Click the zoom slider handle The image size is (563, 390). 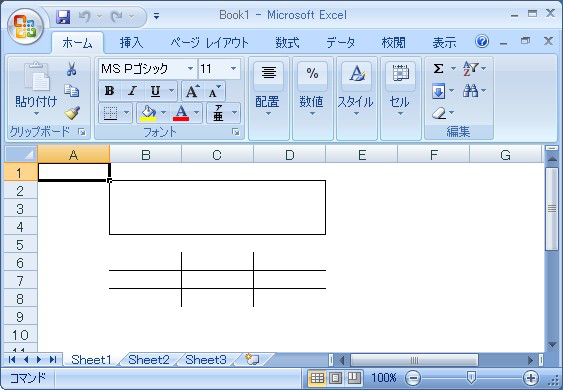pos(471,377)
